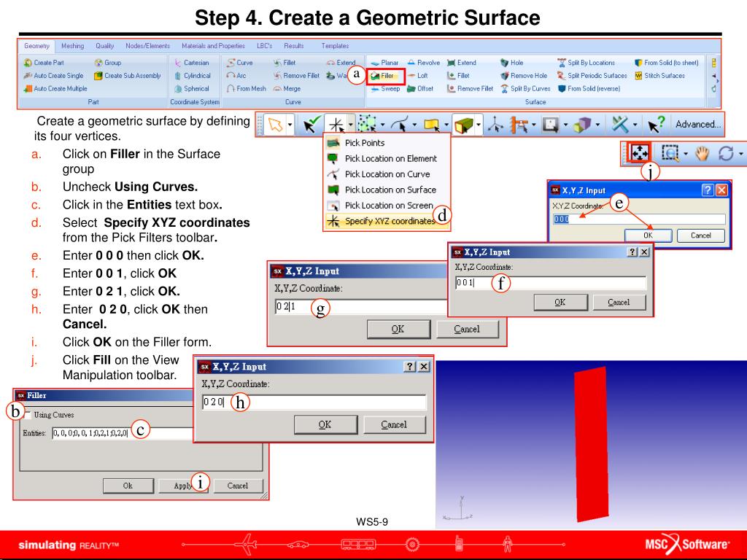747x560 pixels.
Task: Click the Create Sub Assembly tool
Action: (128, 76)
